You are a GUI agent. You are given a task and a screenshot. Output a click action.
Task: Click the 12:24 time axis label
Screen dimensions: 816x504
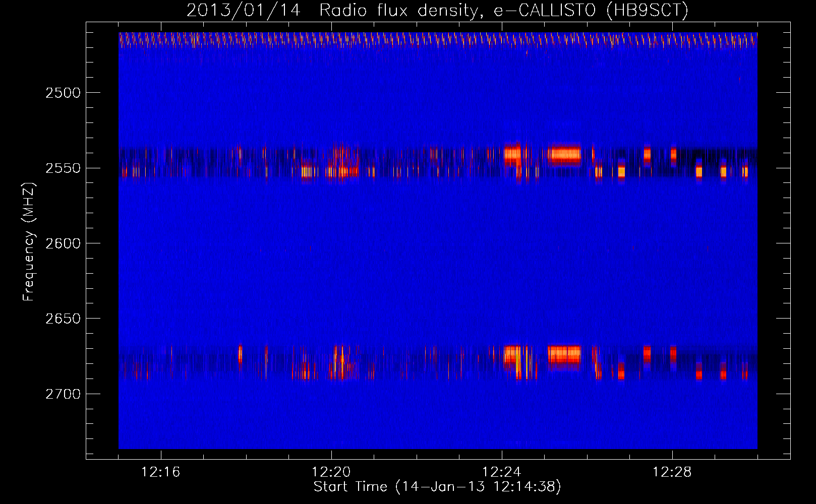pyautogui.click(x=502, y=472)
